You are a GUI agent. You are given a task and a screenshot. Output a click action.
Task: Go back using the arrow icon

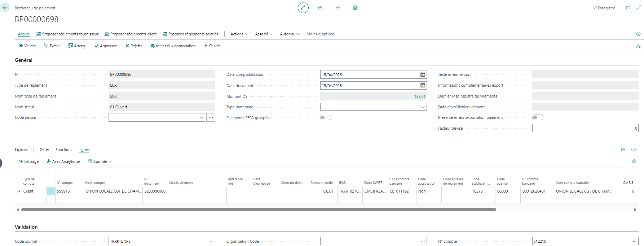pyautogui.click(x=5, y=7)
